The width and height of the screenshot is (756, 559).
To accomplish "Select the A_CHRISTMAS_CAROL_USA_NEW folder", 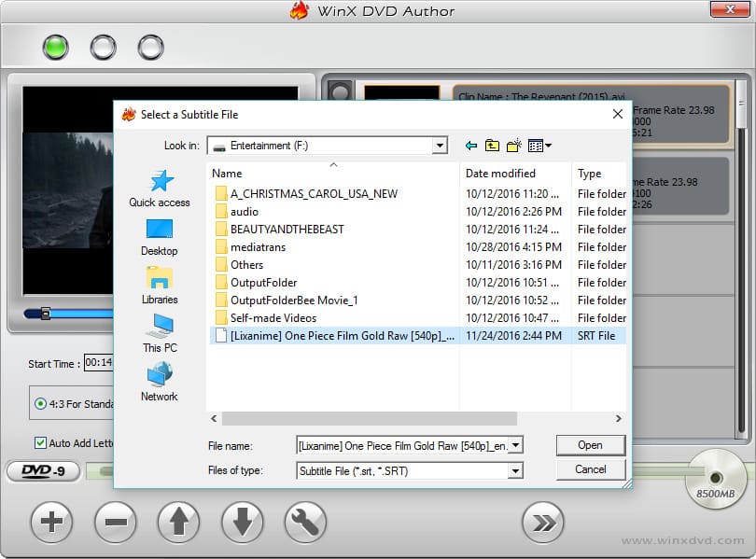I will coord(314,194).
